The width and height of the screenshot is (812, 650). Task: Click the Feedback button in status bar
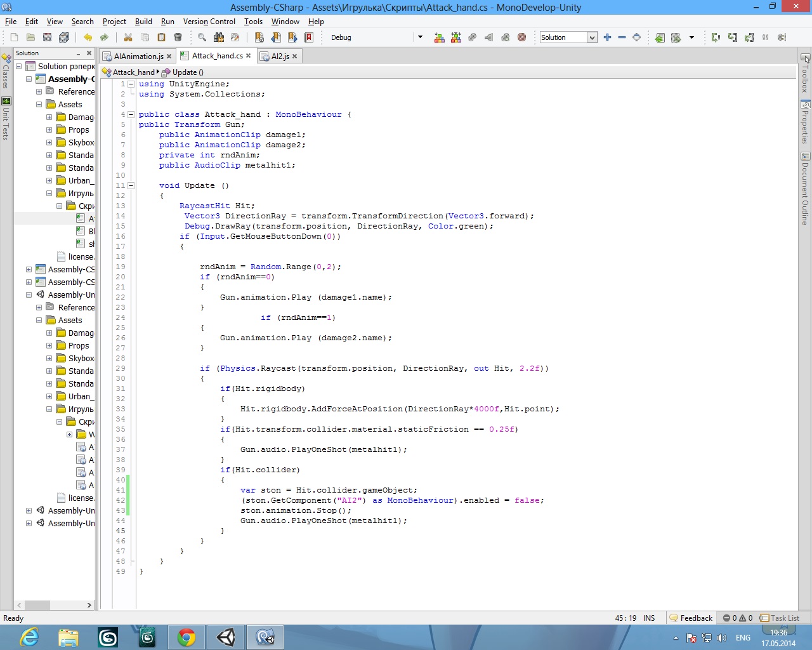[691, 618]
